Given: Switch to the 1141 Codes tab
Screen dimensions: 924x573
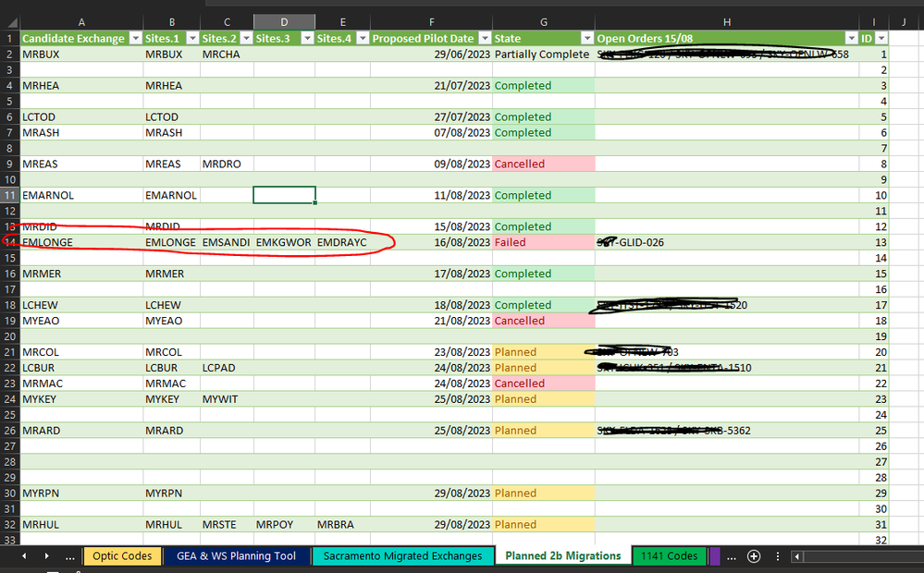Looking at the screenshot, I should [669, 556].
